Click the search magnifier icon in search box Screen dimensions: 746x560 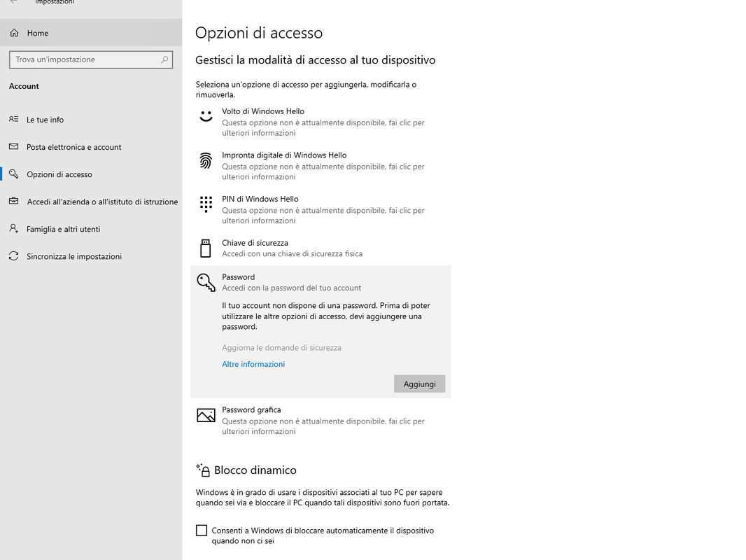pos(164,59)
